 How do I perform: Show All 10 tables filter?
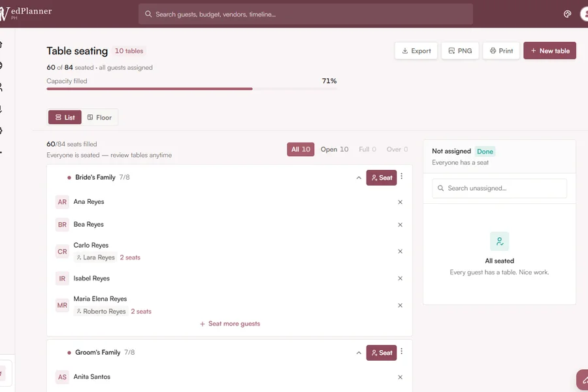[x=301, y=150]
